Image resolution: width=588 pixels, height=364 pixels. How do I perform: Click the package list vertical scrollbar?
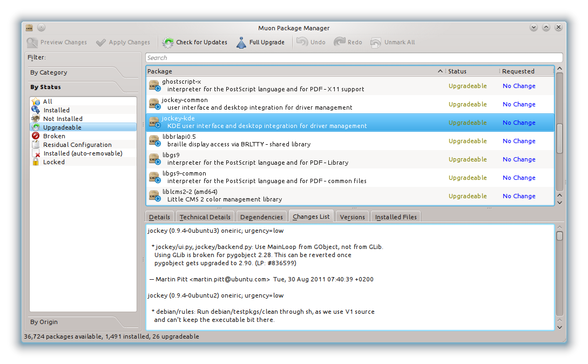pos(559,135)
